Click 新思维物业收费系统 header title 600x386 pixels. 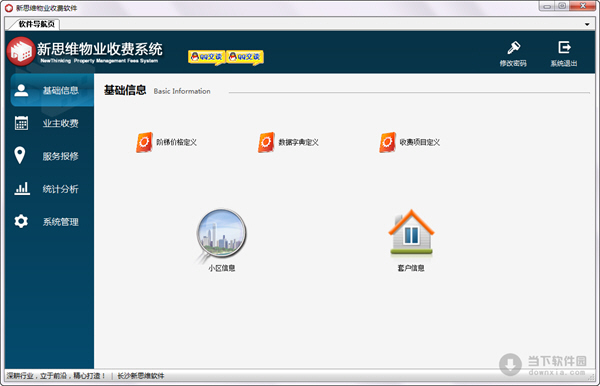[x=100, y=49]
